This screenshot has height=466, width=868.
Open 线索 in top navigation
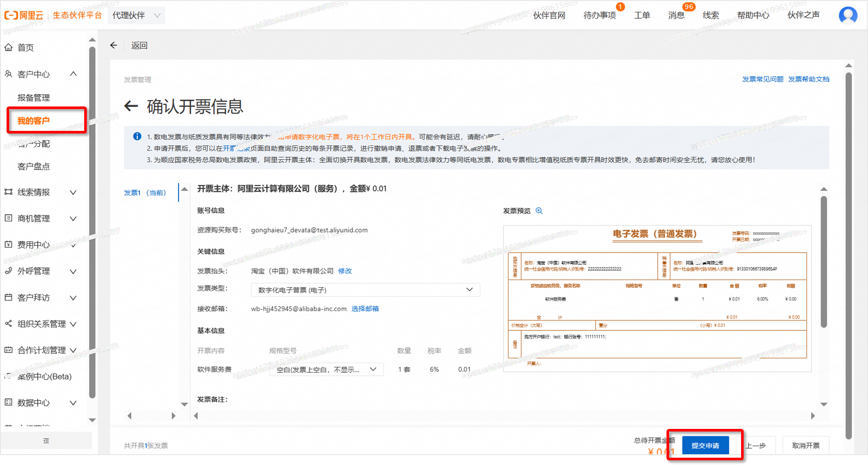[x=711, y=15]
